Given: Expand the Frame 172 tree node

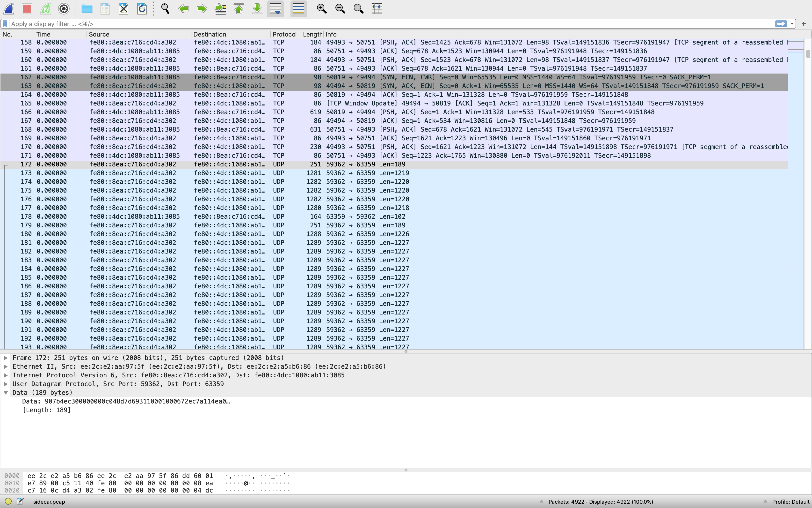Looking at the screenshot, I should point(6,358).
